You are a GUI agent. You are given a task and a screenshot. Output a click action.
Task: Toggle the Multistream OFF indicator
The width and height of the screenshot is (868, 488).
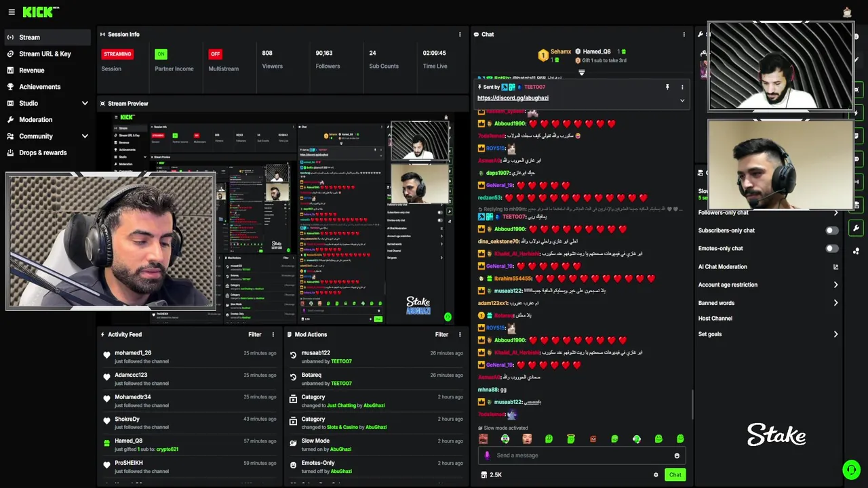pos(215,54)
